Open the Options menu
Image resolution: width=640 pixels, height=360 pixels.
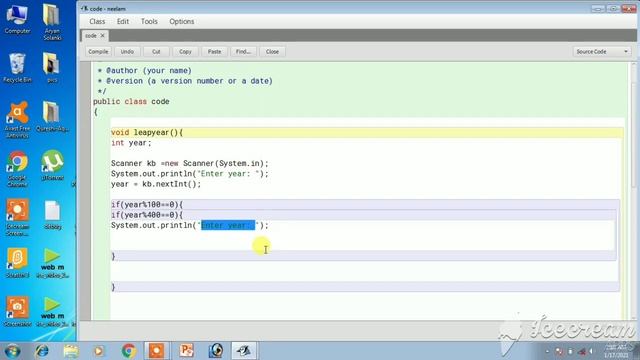pyautogui.click(x=182, y=22)
